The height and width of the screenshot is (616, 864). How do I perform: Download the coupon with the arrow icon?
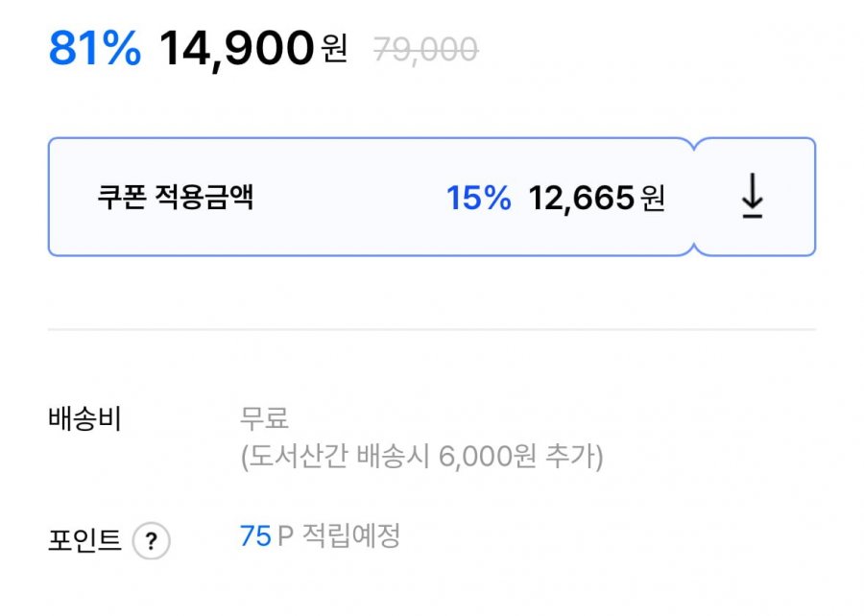(753, 198)
